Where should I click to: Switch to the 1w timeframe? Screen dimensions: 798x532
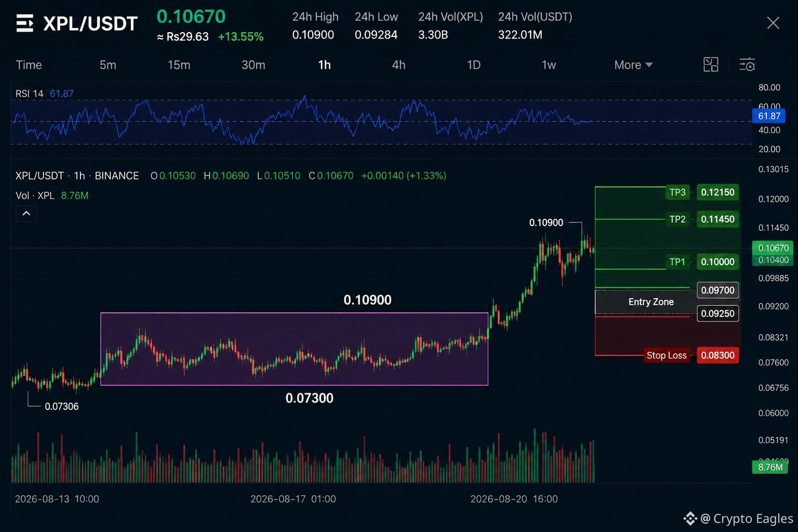(549, 65)
